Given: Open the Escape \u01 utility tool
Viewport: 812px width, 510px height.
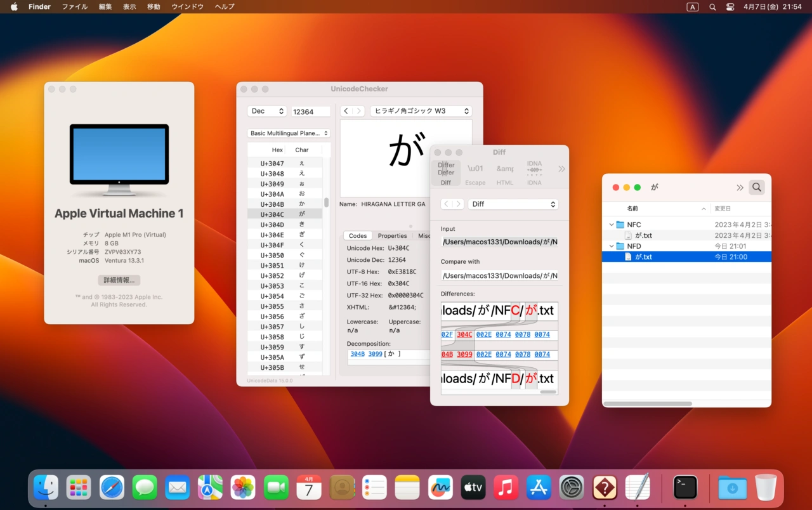Looking at the screenshot, I should [x=475, y=173].
